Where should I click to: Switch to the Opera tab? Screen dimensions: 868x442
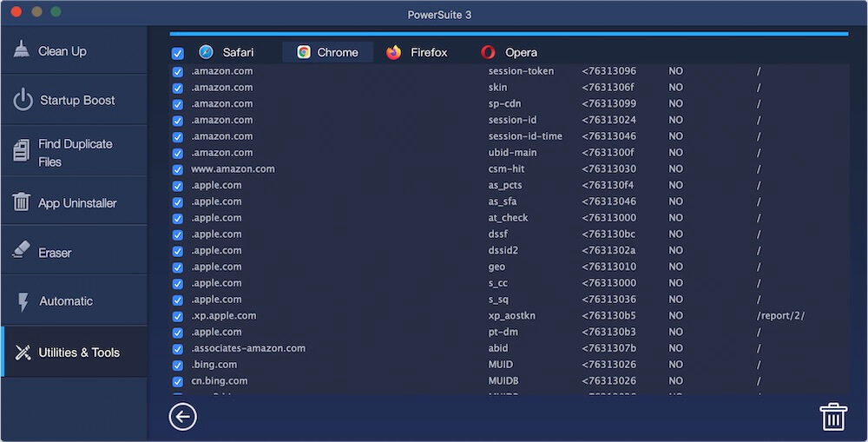point(510,52)
